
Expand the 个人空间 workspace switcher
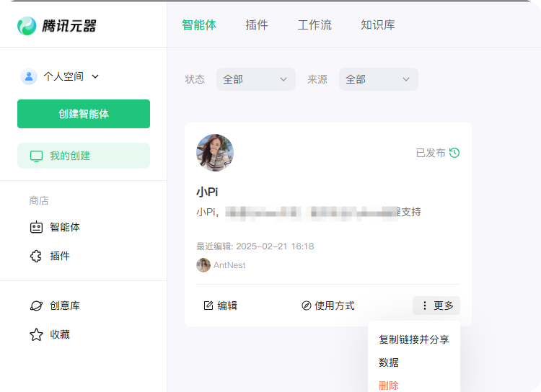pyautogui.click(x=94, y=76)
